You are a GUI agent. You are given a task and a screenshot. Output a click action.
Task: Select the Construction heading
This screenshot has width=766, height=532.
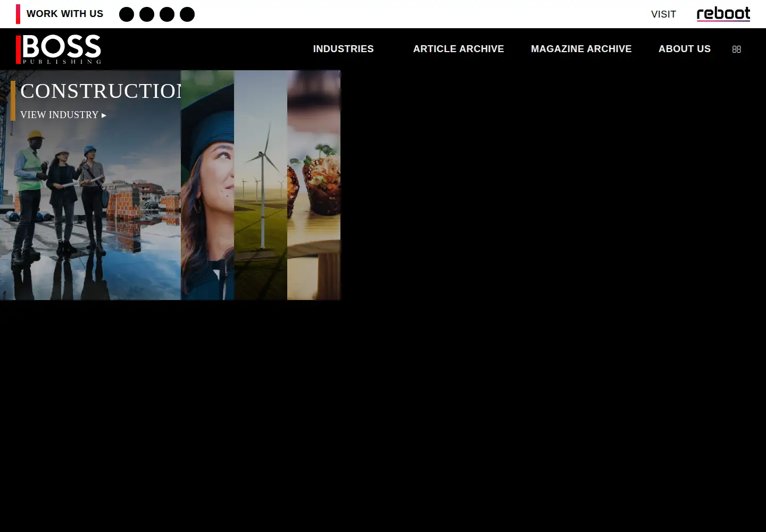[101, 91]
